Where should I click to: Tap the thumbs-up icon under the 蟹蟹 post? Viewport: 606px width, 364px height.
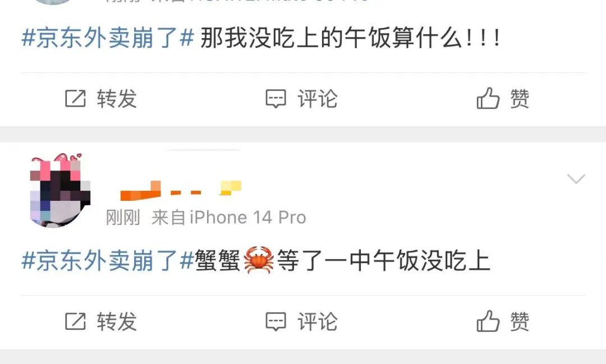coord(488,321)
